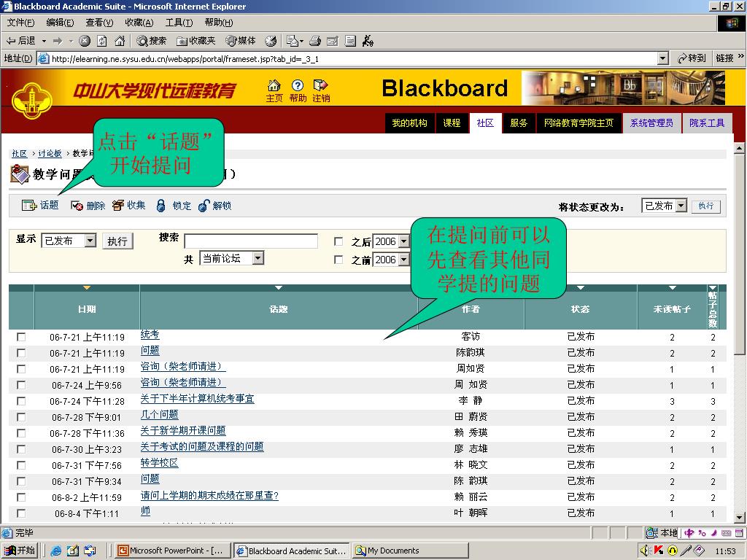The height and width of the screenshot is (560, 747).
Task: Stop page loading in IE toolbar
Action: click(x=85, y=41)
